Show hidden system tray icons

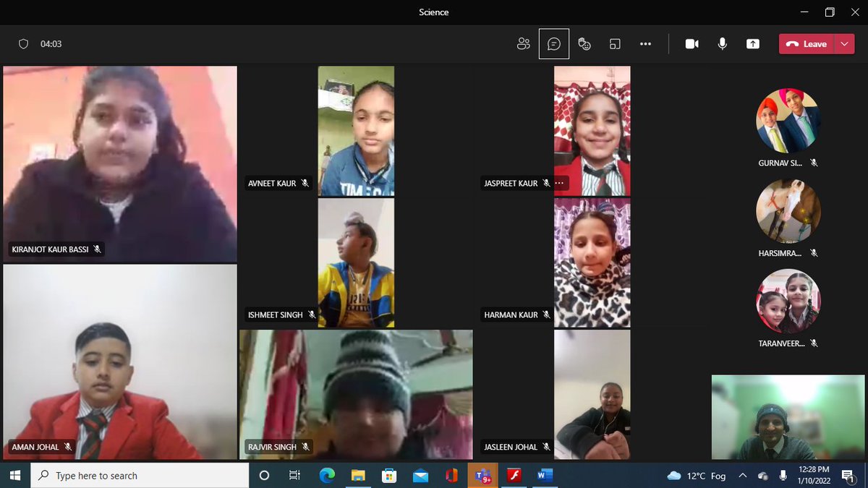[x=743, y=475]
